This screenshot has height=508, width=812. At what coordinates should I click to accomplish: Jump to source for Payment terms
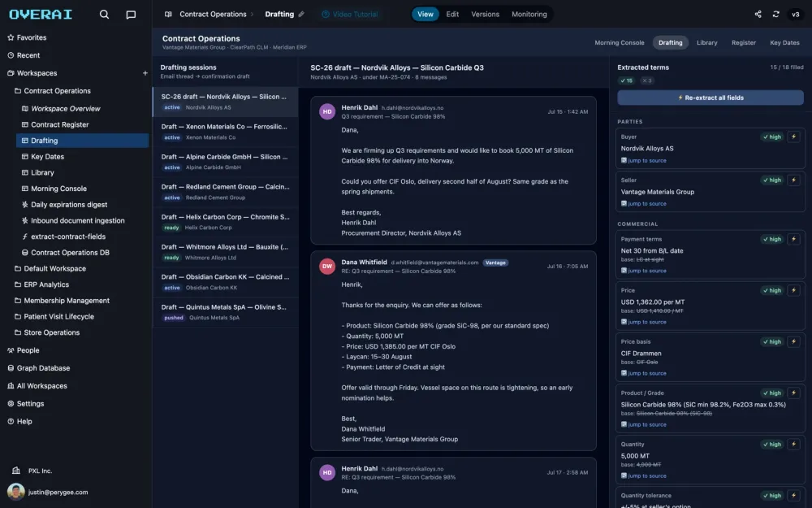click(644, 271)
